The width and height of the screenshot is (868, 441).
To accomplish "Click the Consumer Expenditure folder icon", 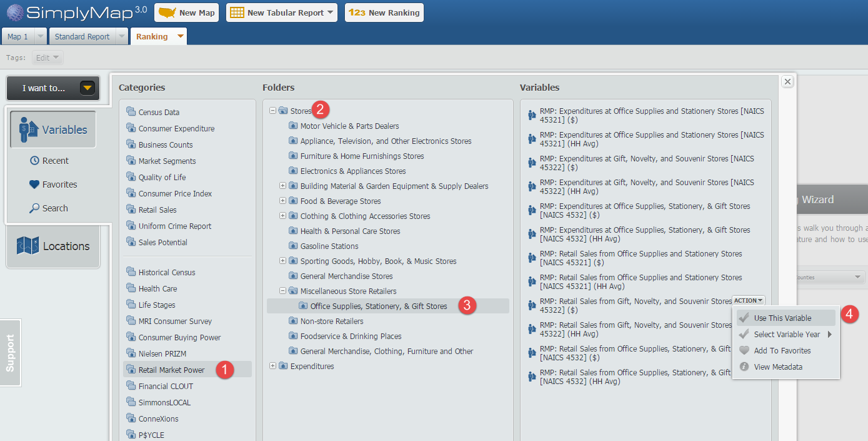I will click(131, 128).
